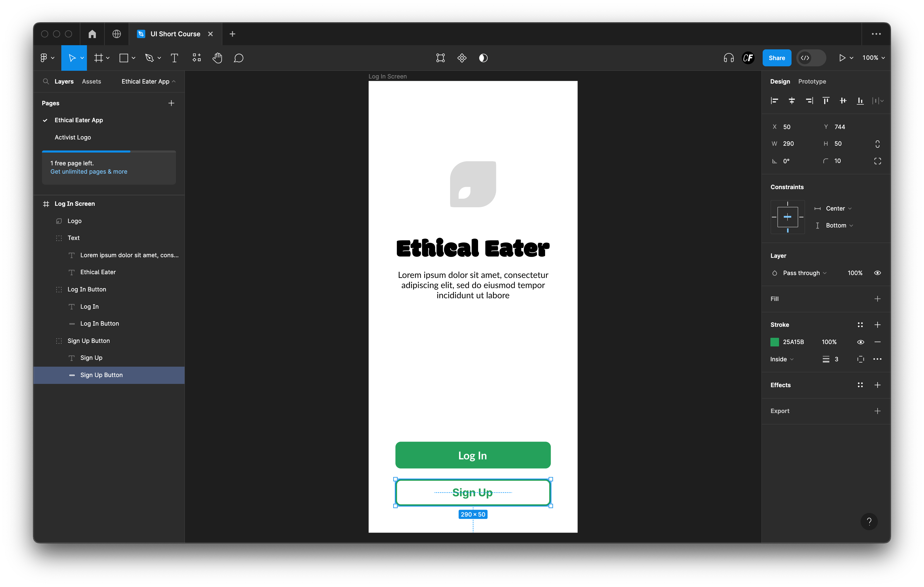Switch to the Prototype tab
This screenshot has width=924, height=587.
point(812,81)
